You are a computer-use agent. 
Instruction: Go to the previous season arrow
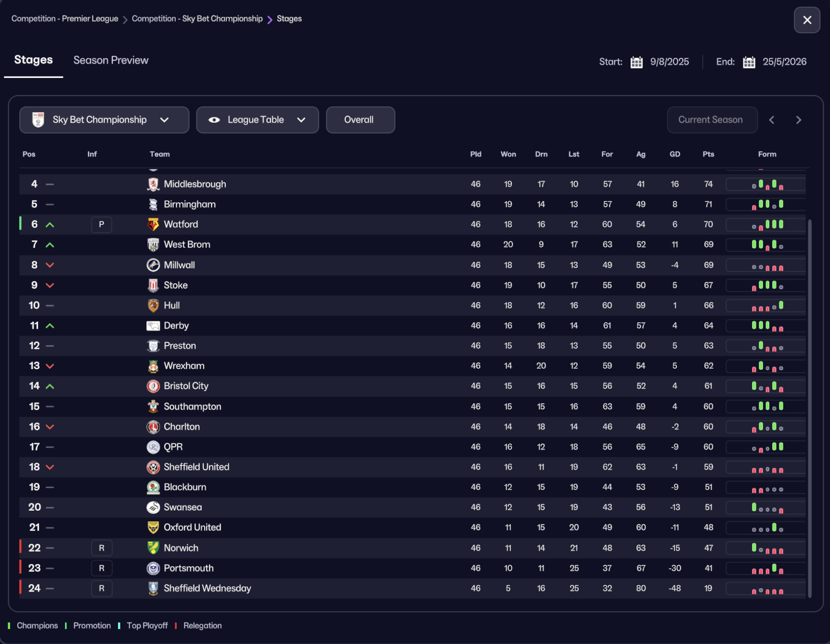pos(772,120)
